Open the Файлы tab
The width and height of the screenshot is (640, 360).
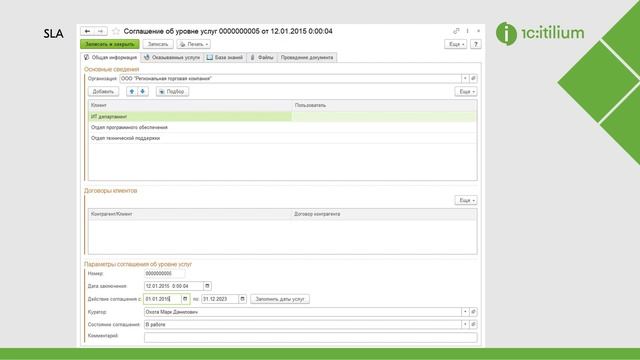262,58
